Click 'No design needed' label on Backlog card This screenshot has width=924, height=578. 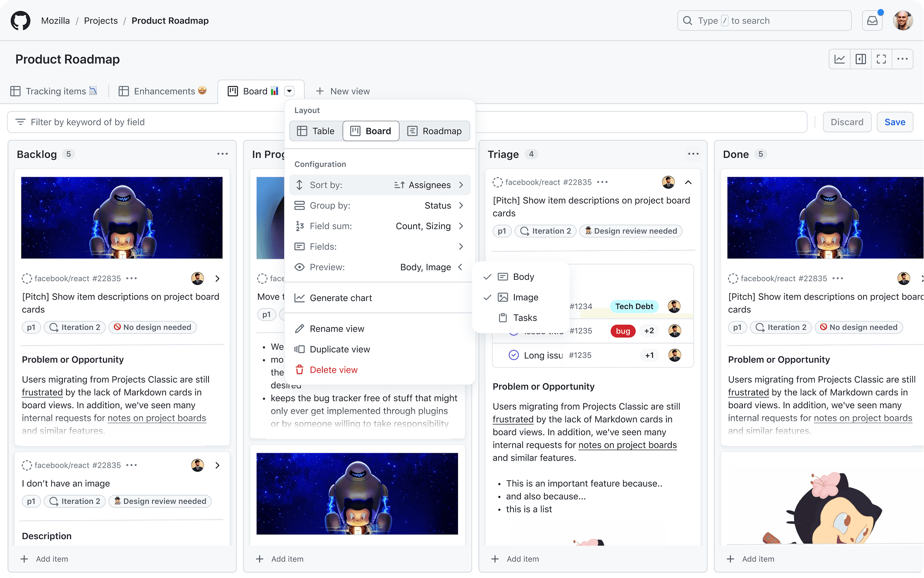click(153, 327)
